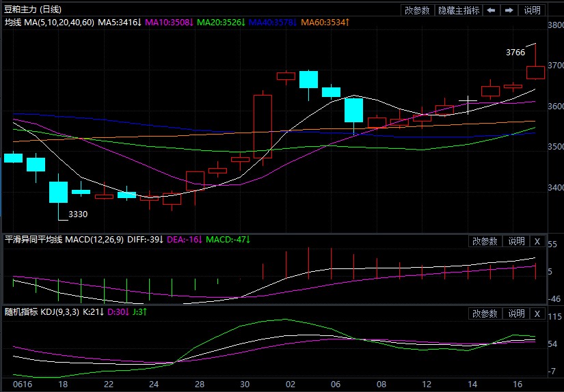Screen dimensions: 564x392
Task: Click 说明 in the MACD panel
Action: [x=515, y=241]
